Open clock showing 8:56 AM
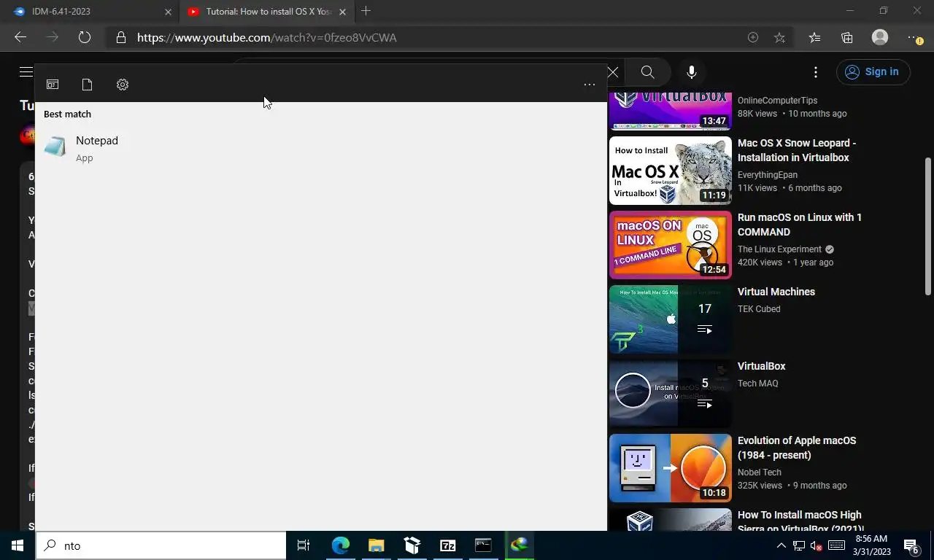 click(871, 545)
